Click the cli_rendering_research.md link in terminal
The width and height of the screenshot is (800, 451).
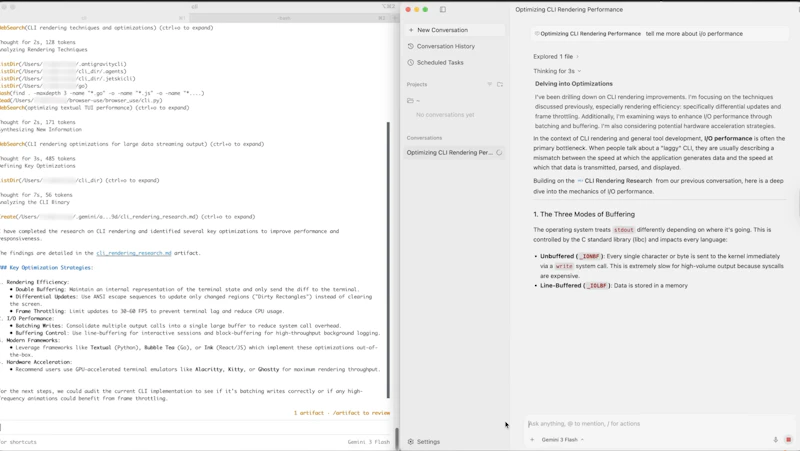click(x=134, y=253)
